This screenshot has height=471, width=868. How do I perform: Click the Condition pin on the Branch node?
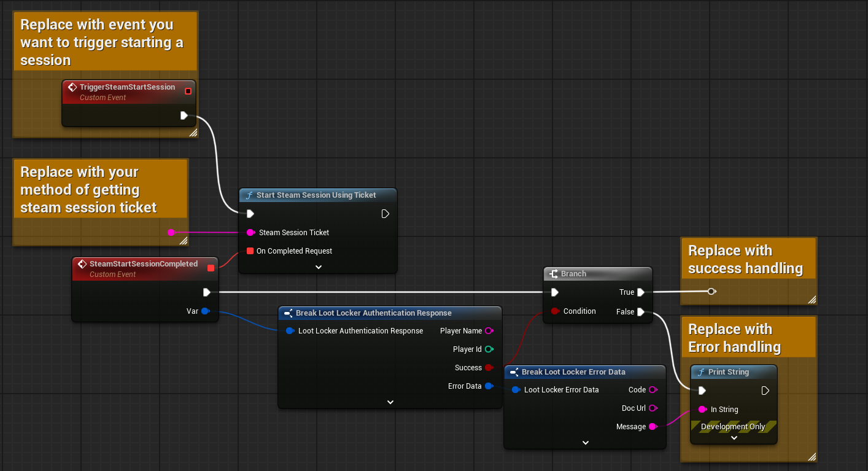[x=555, y=311]
